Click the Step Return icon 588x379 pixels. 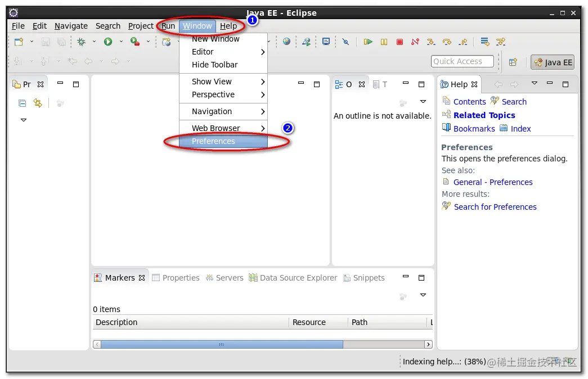tap(463, 42)
